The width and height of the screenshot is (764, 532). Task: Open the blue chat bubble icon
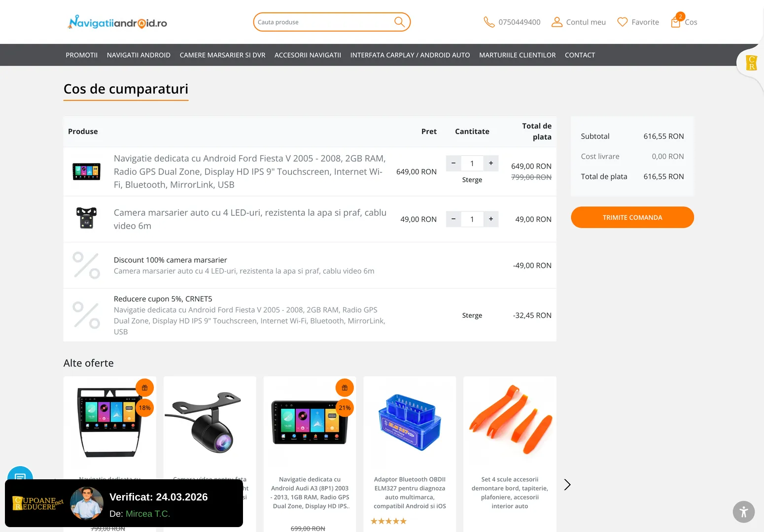click(20, 475)
